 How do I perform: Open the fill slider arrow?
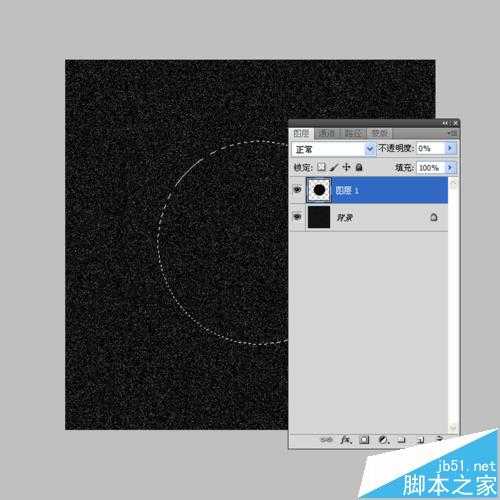pyautogui.click(x=450, y=167)
